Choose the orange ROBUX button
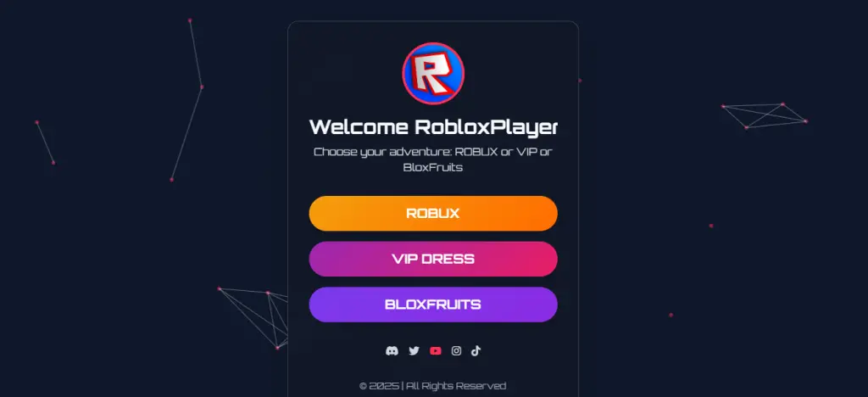The image size is (868, 397). pos(433,213)
